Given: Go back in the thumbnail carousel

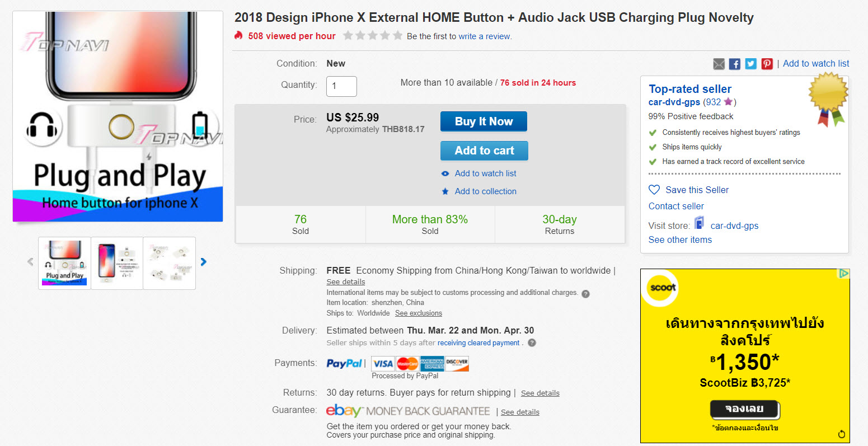Looking at the screenshot, I should (x=30, y=261).
